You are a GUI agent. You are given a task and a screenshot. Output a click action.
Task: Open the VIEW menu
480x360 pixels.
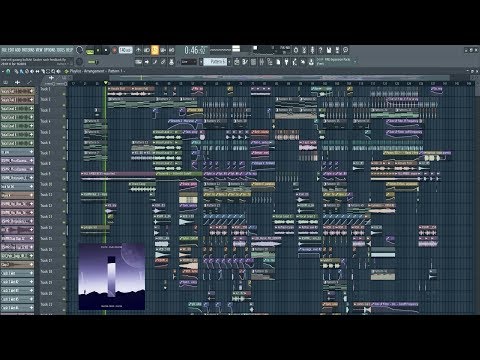[39, 50]
